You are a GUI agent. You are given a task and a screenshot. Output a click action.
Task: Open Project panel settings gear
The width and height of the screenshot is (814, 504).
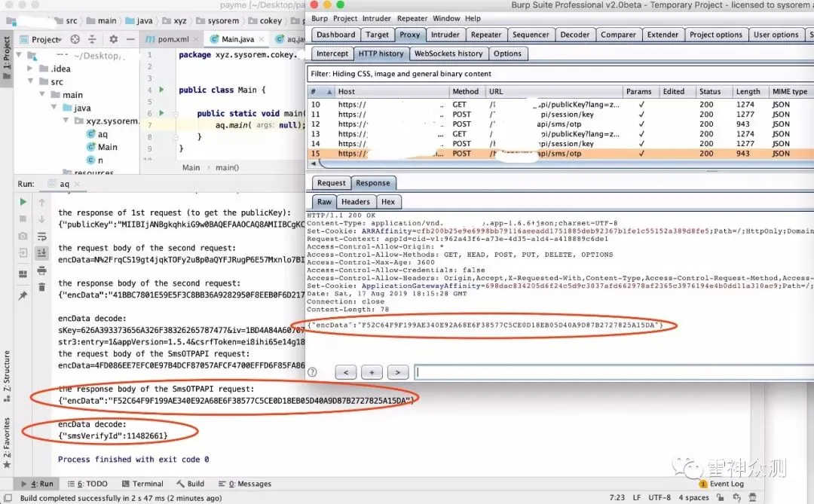114,39
